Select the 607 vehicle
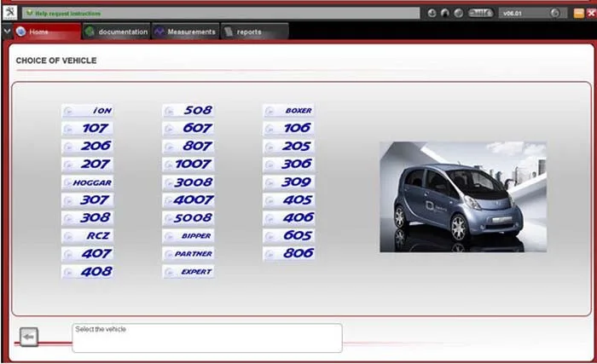The width and height of the screenshot is (597, 364). coord(188,129)
